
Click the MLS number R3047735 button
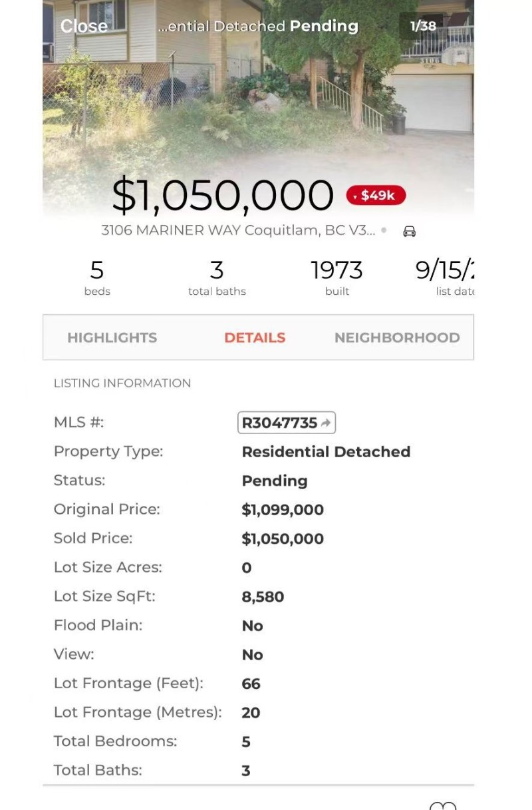coord(279,423)
